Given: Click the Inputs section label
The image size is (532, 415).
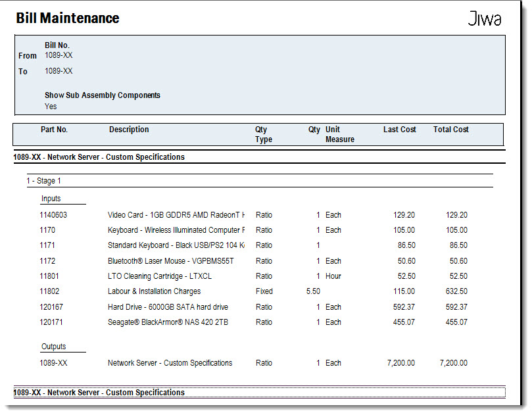Looking at the screenshot, I should pos(51,199).
